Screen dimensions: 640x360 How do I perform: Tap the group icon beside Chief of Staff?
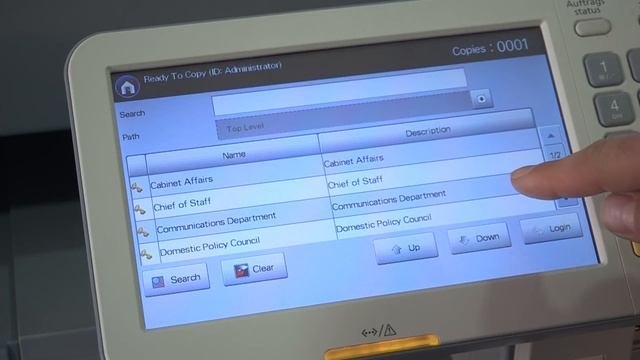point(140,209)
